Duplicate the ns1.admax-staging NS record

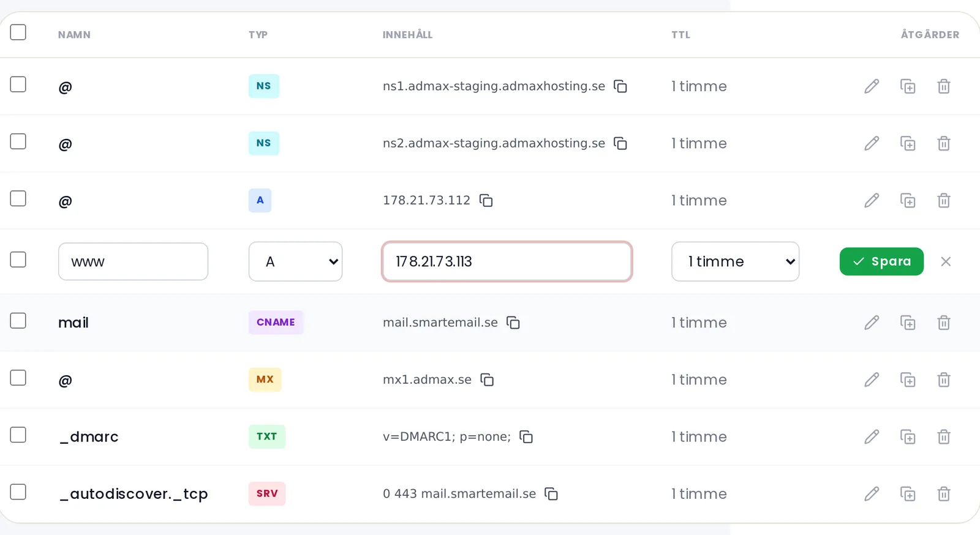click(908, 86)
